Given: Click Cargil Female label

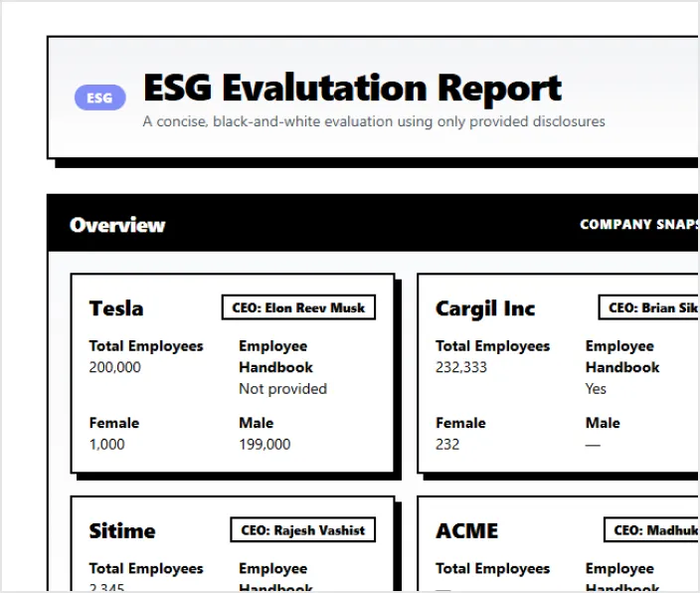Looking at the screenshot, I should 460,423.
